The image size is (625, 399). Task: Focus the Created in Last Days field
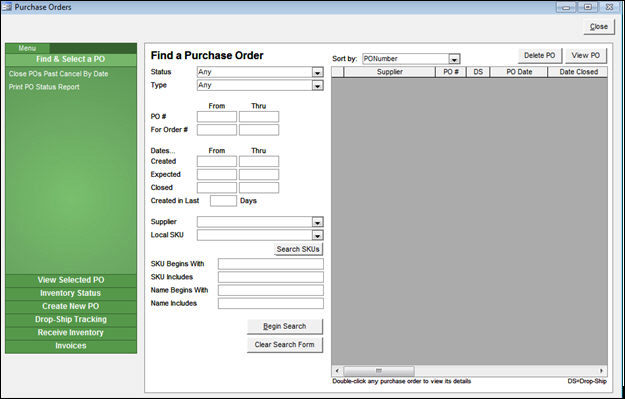click(x=223, y=201)
